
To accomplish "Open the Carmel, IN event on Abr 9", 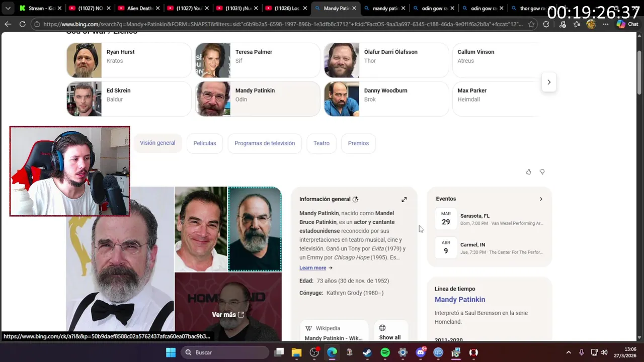I will click(489, 248).
